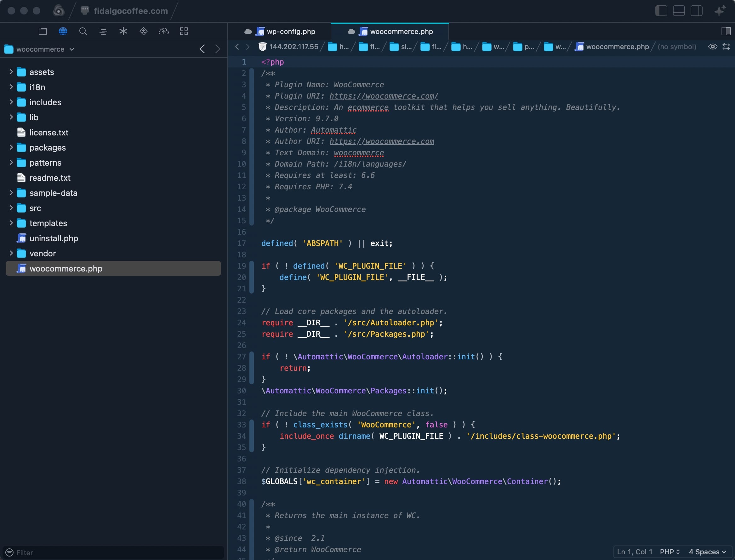Open the https://woocommerce.com/ Plugin URI link
This screenshot has height=560, width=735.
pos(384,96)
